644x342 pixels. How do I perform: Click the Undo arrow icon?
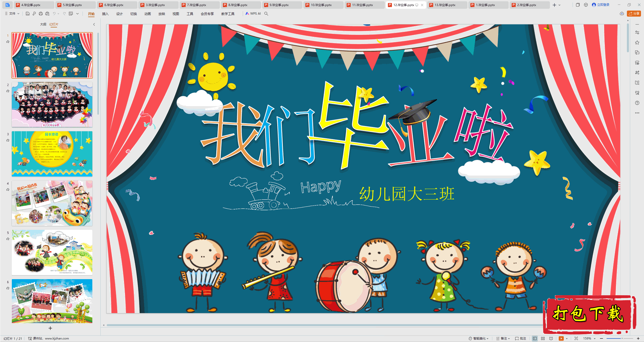54,14
